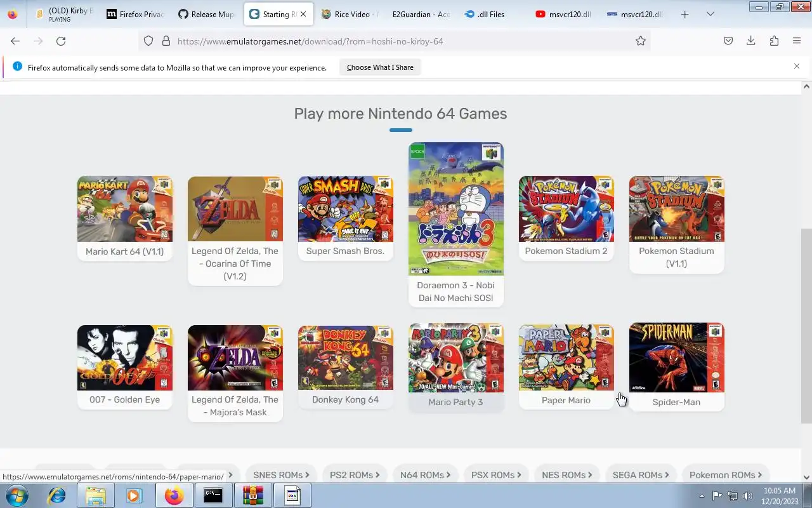
Task: Reload the current page
Action: pyautogui.click(x=61, y=41)
